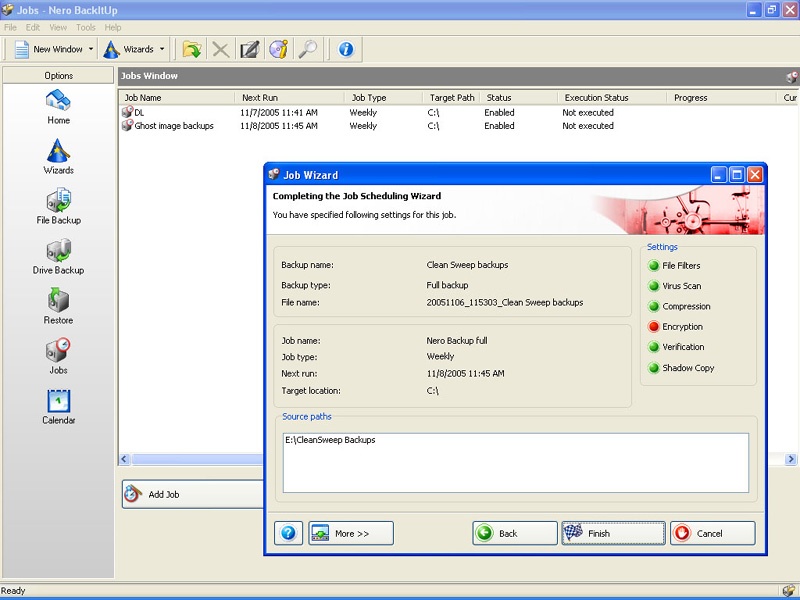
Task: Click the blue info icon in the toolbar
Action: pyautogui.click(x=345, y=49)
